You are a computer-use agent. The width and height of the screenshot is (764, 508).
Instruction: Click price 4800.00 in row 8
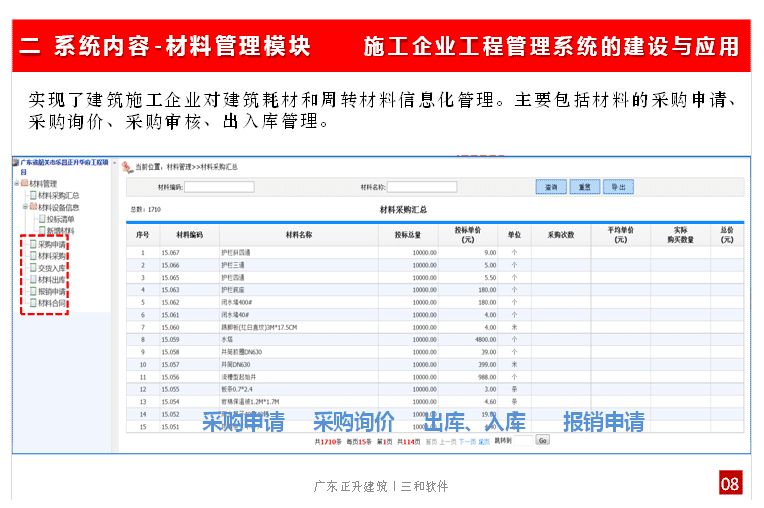click(x=486, y=339)
